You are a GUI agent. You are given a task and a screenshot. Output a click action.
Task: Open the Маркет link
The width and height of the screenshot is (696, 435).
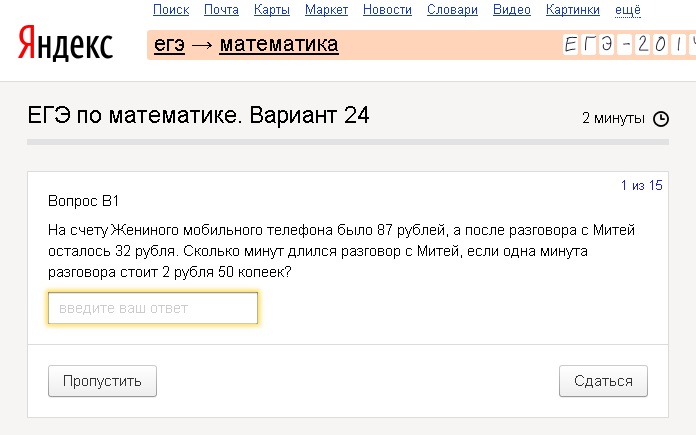326,10
